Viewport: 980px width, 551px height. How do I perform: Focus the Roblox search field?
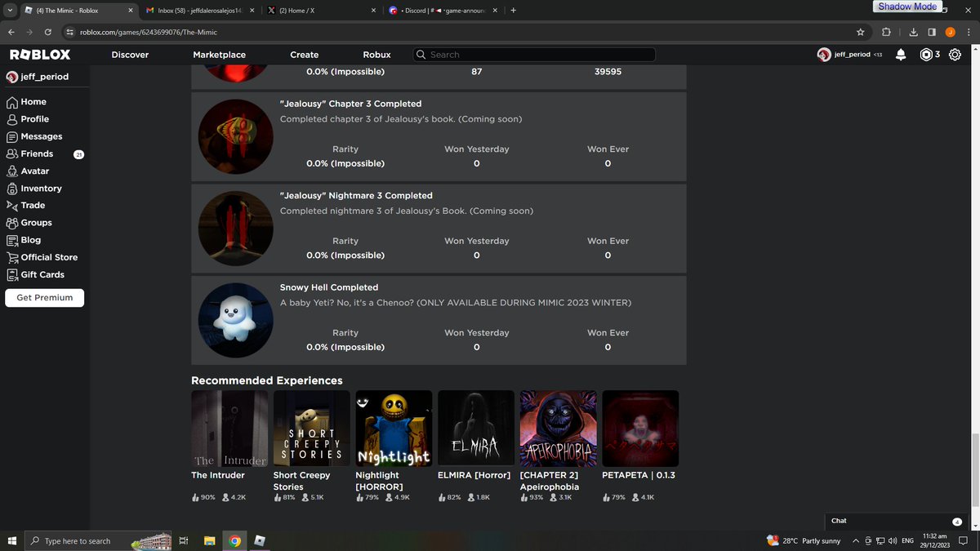pos(534,55)
